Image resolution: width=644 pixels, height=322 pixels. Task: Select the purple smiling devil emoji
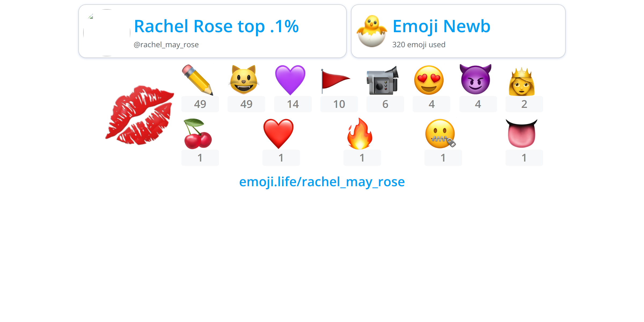[x=475, y=79]
